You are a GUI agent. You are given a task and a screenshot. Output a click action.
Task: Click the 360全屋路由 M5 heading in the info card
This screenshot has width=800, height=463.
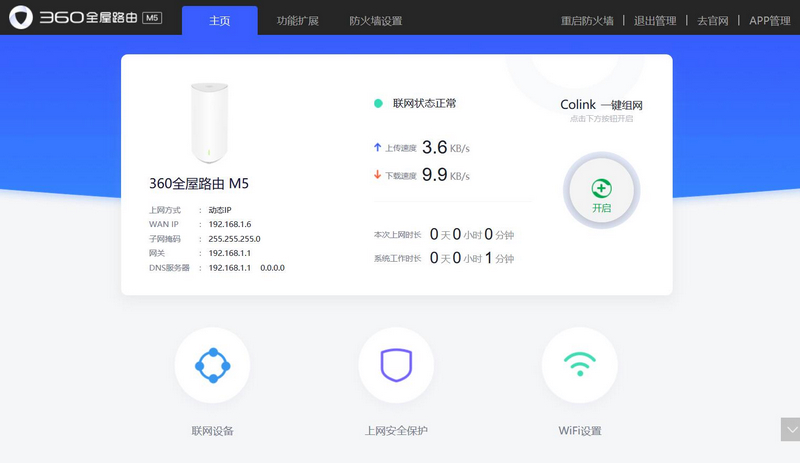coord(198,183)
